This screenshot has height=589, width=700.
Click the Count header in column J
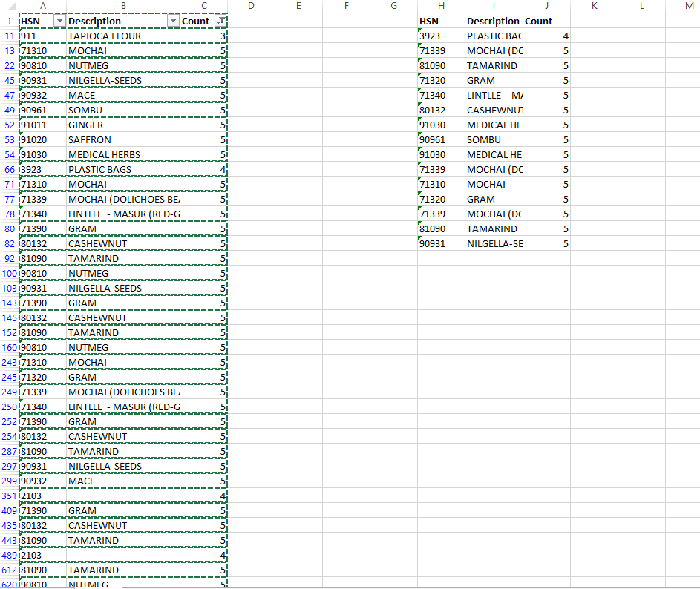[x=546, y=21]
